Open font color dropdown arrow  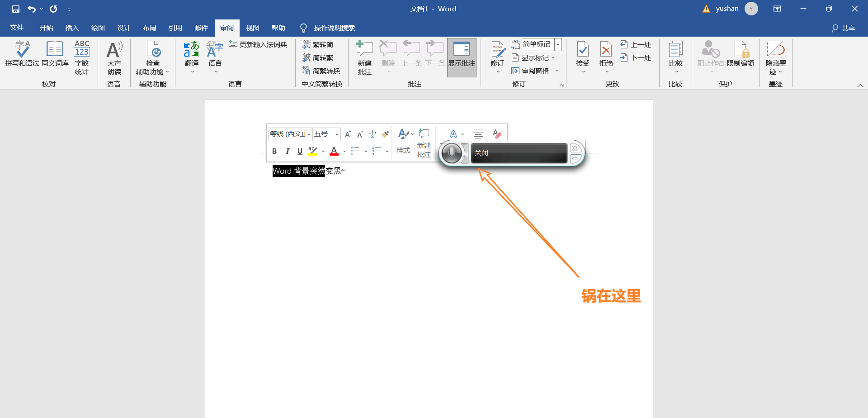tap(344, 152)
